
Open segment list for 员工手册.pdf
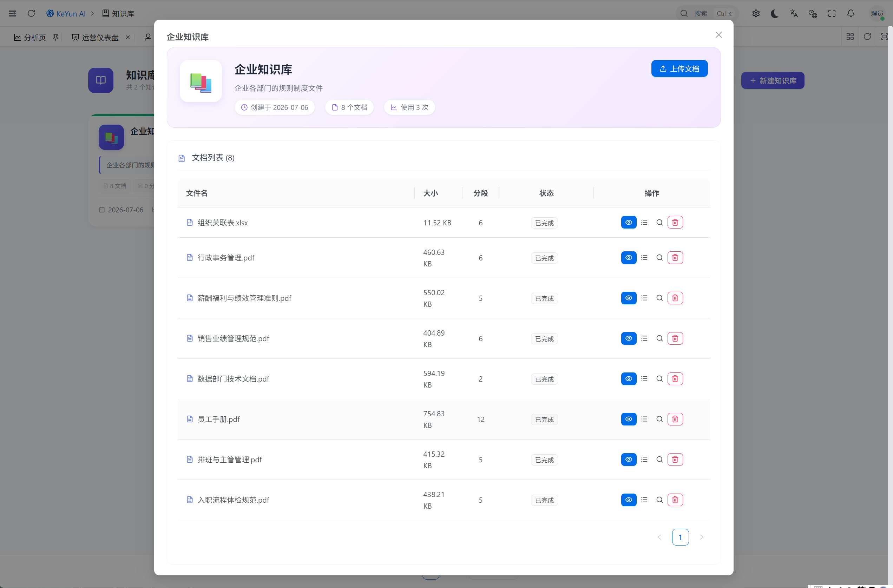coord(644,419)
